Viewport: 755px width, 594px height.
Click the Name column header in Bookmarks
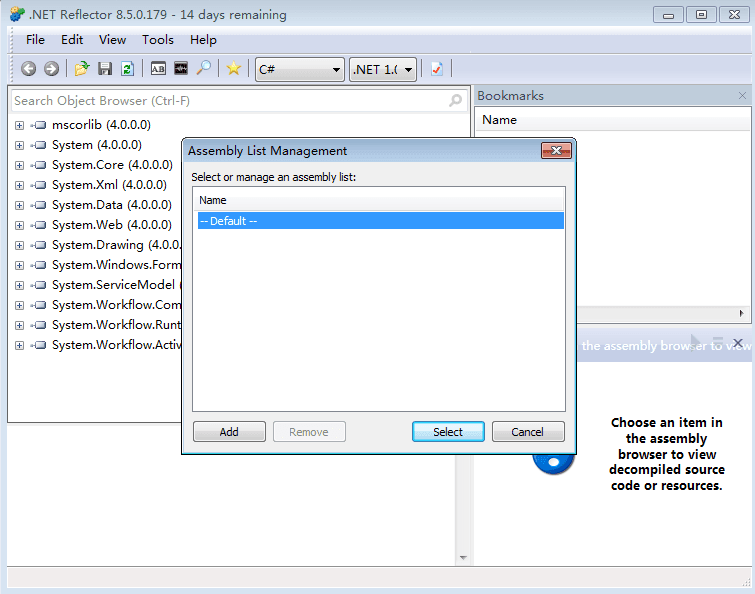612,119
